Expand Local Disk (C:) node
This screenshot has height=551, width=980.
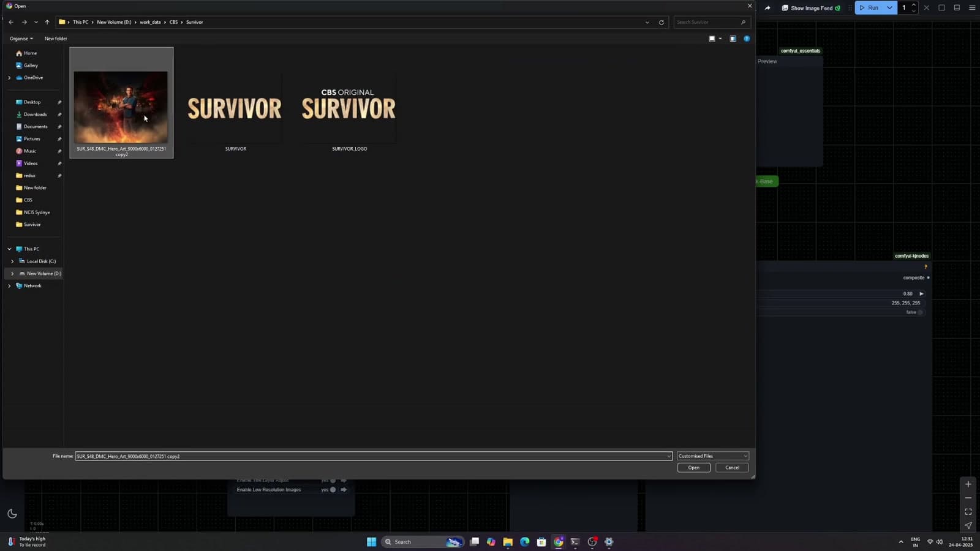(12, 261)
